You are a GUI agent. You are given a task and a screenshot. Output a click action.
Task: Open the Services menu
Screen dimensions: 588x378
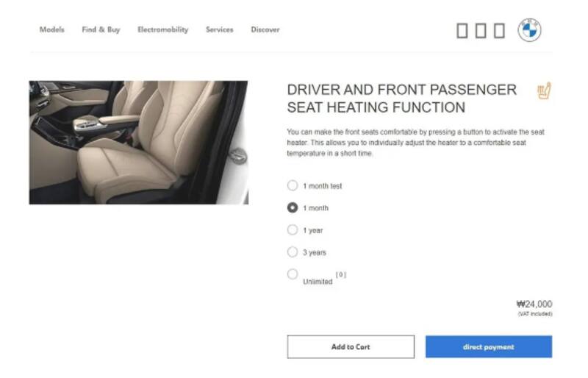tap(219, 29)
